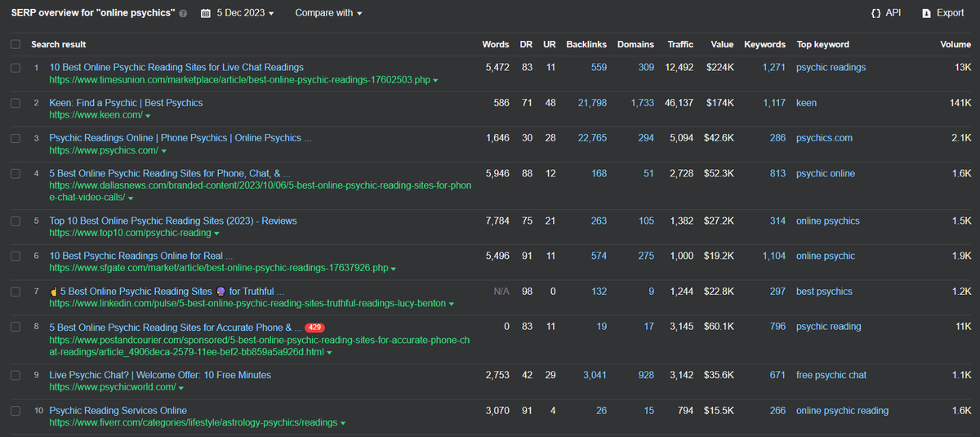Click the Words column header
980x437 pixels.
pos(496,44)
